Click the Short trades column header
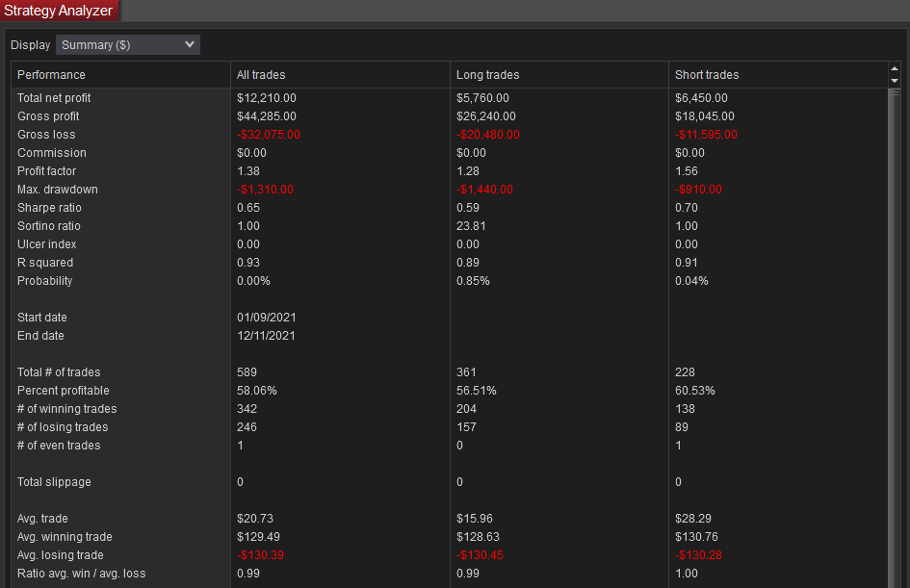 (707, 75)
